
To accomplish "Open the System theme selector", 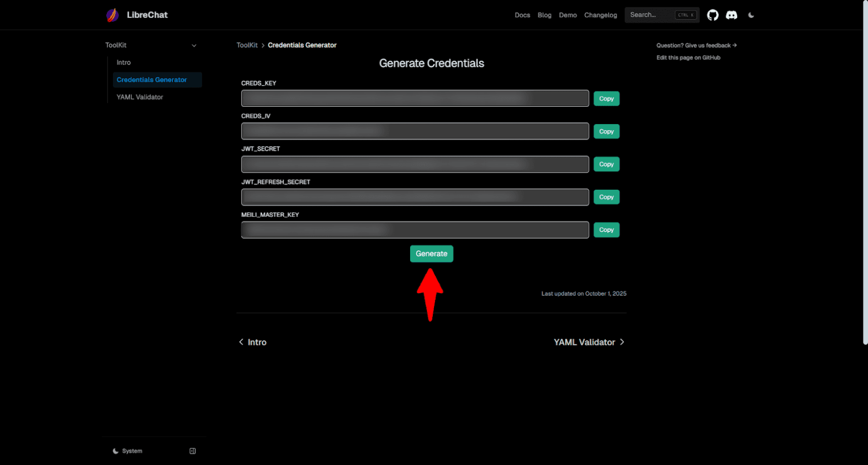I will [x=127, y=451].
